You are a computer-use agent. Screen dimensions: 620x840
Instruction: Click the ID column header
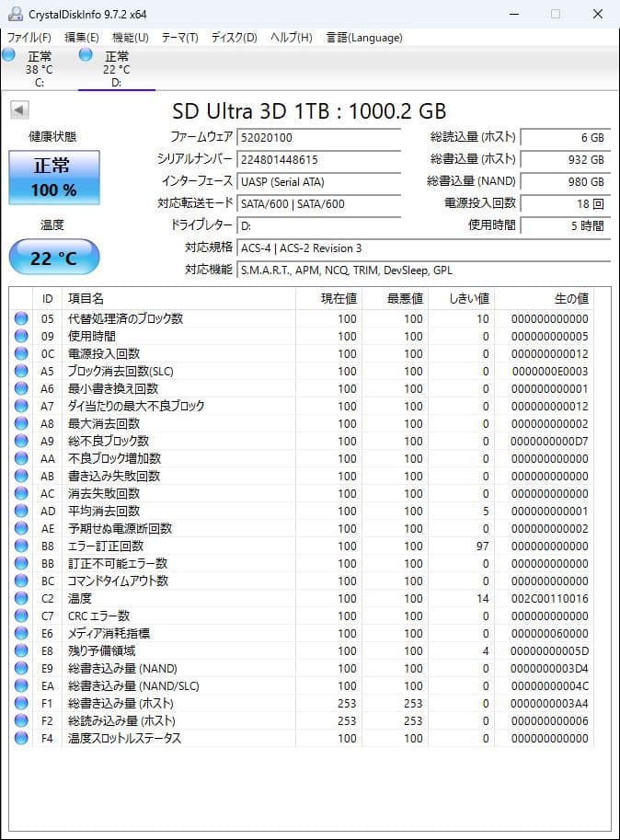point(48,298)
